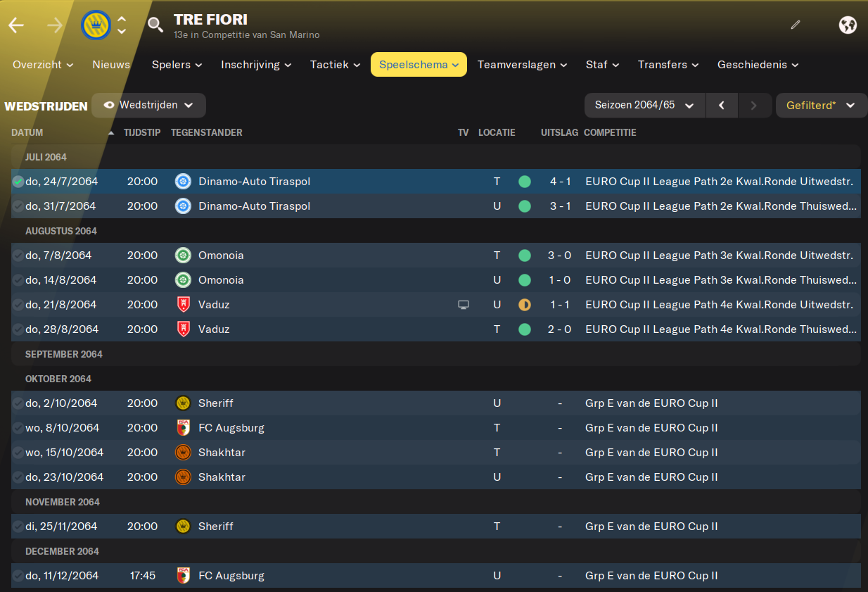Screen dimensions: 868x592
Task: Open the search magnifier icon
Action: click(155, 26)
